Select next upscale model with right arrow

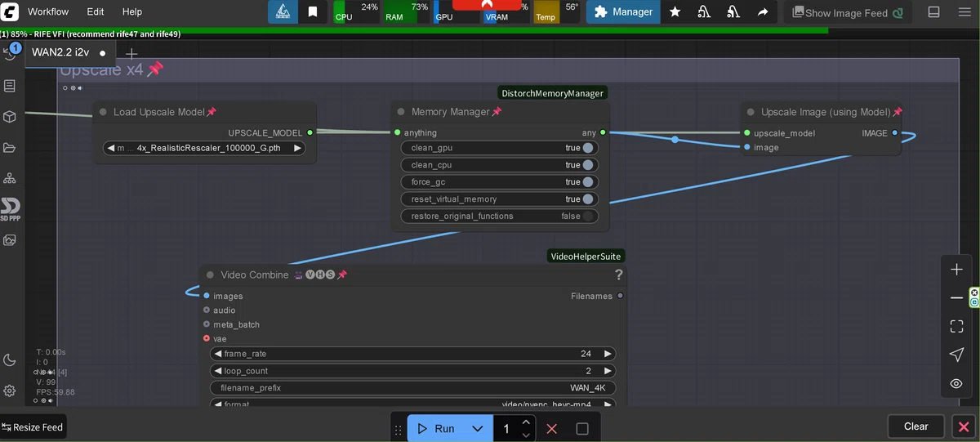pyautogui.click(x=298, y=149)
